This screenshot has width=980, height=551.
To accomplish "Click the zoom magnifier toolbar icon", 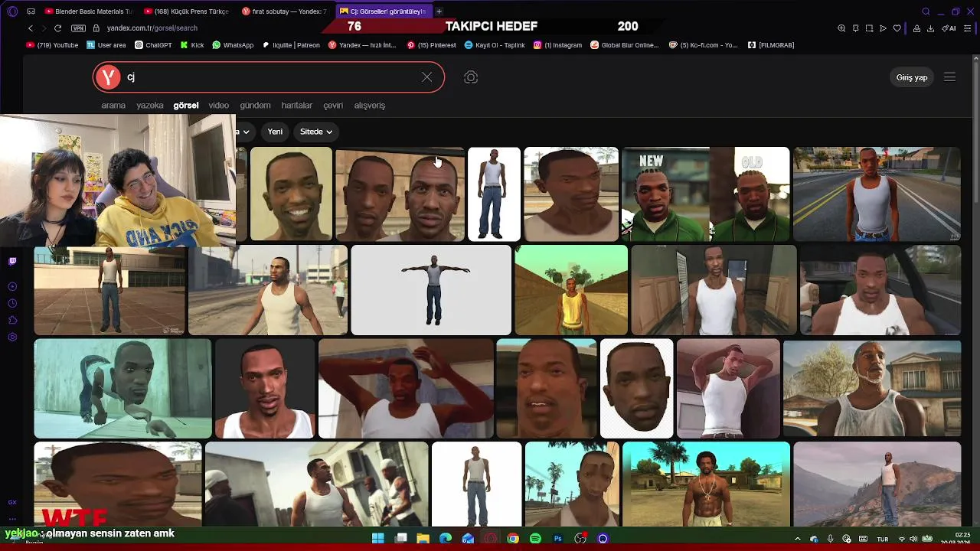I will 841,28.
